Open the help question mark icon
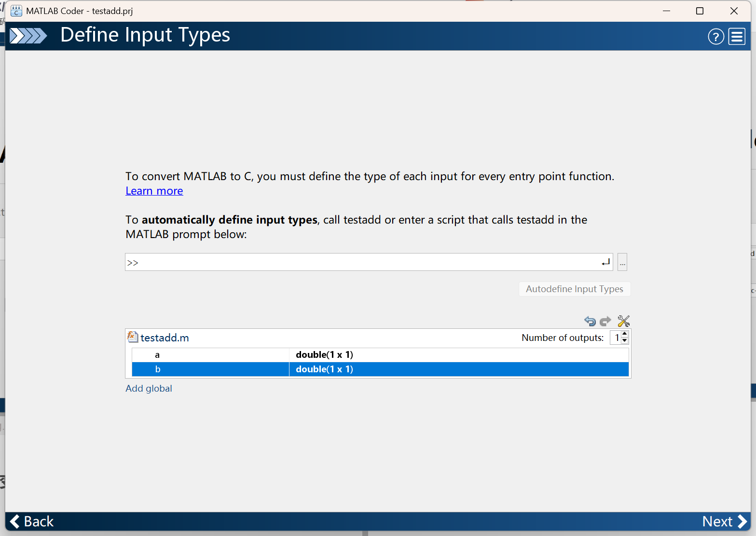 pyautogui.click(x=716, y=36)
